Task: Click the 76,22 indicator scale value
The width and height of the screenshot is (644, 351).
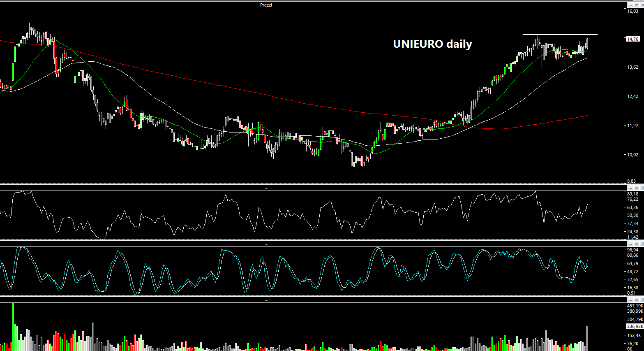Action: [x=632, y=199]
